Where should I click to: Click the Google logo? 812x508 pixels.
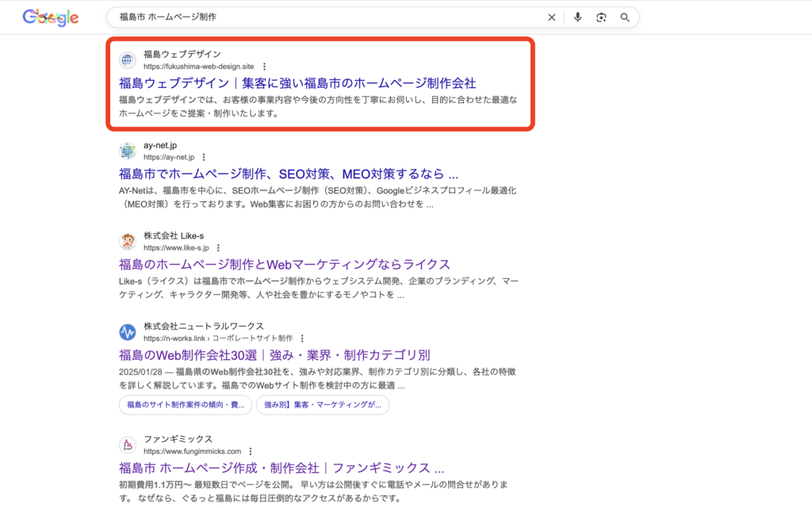pos(50,17)
